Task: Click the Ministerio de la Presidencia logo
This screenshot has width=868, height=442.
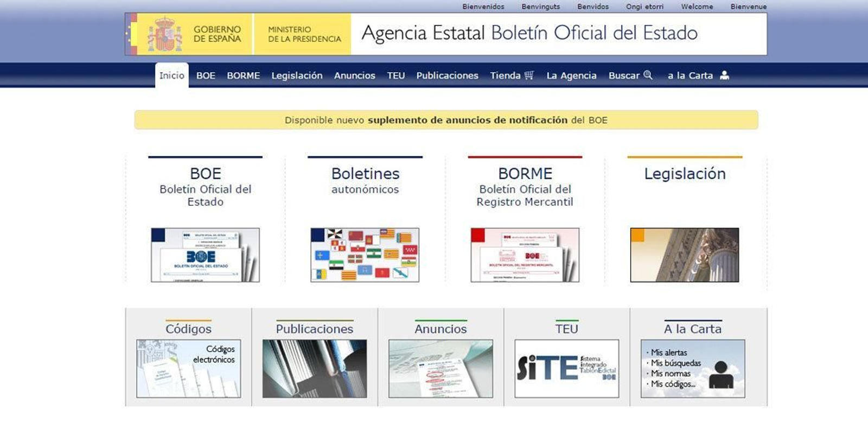Action: 303,34
